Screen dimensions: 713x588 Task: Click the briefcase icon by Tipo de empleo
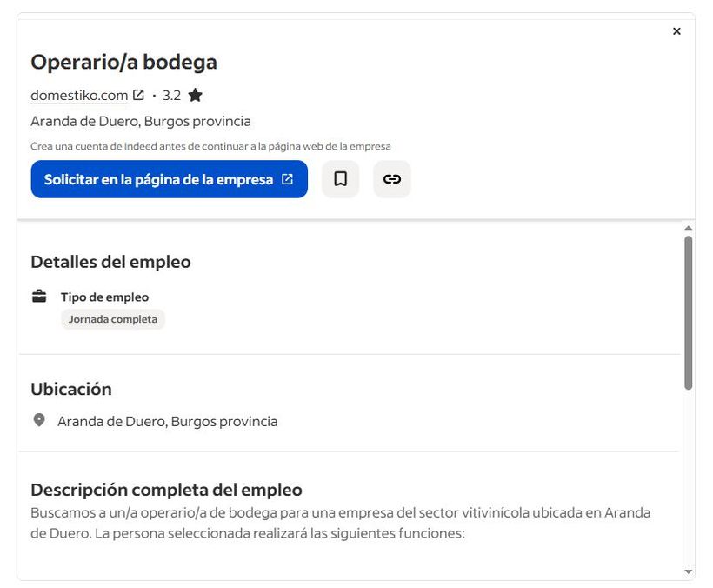(39, 297)
